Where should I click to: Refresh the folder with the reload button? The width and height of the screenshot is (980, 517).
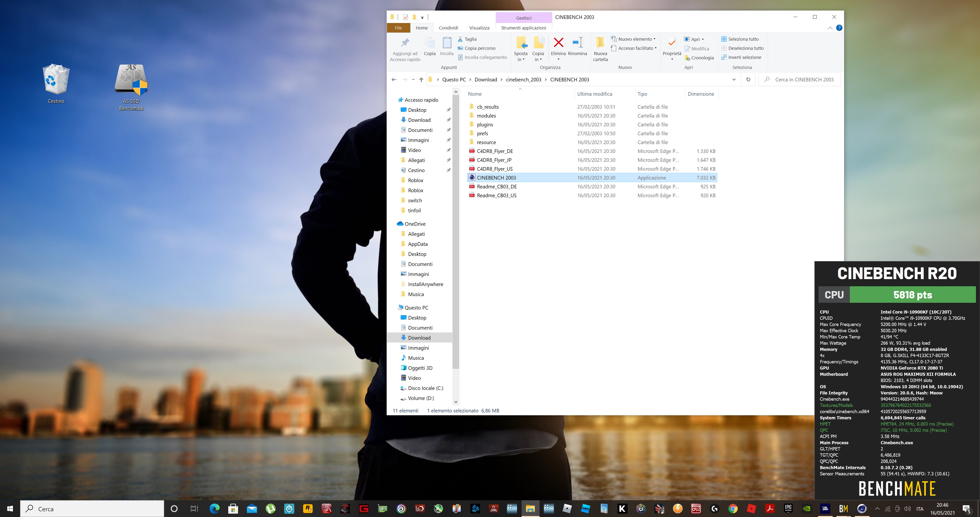click(x=748, y=79)
